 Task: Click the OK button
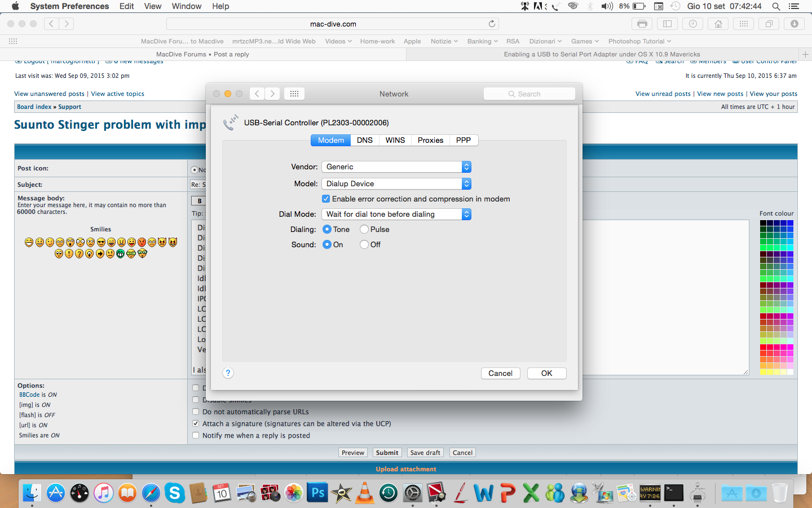click(x=546, y=373)
